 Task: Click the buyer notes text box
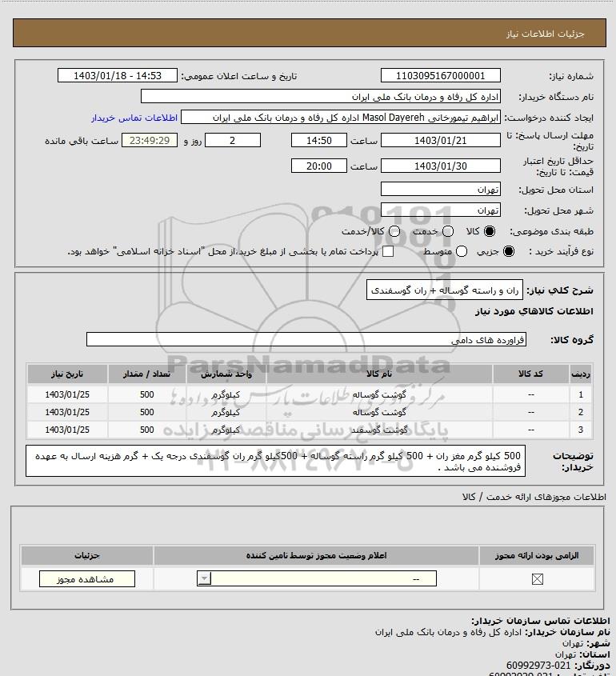coord(276,461)
